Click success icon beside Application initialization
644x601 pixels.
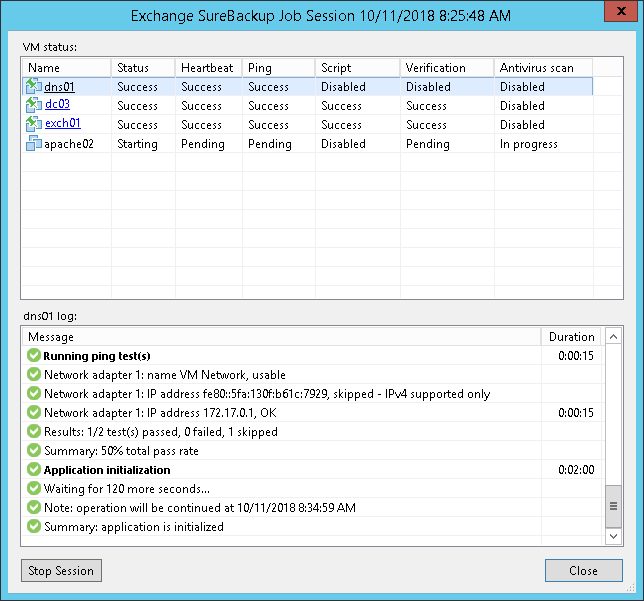[34, 470]
